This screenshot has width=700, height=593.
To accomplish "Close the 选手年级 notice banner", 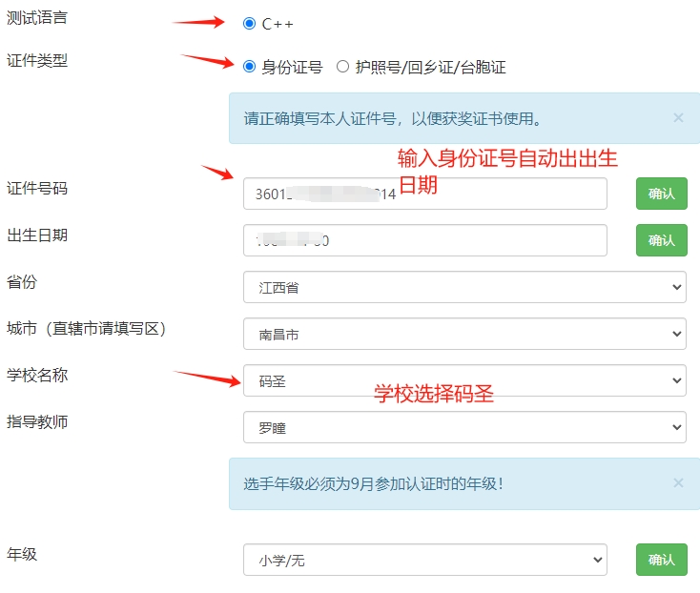I will [x=678, y=483].
